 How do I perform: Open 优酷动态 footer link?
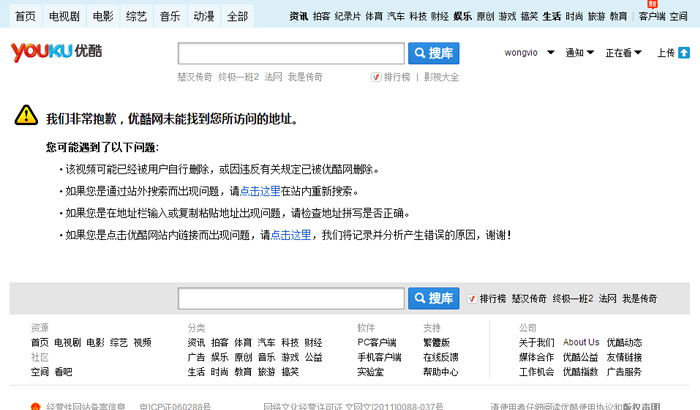pos(624,343)
